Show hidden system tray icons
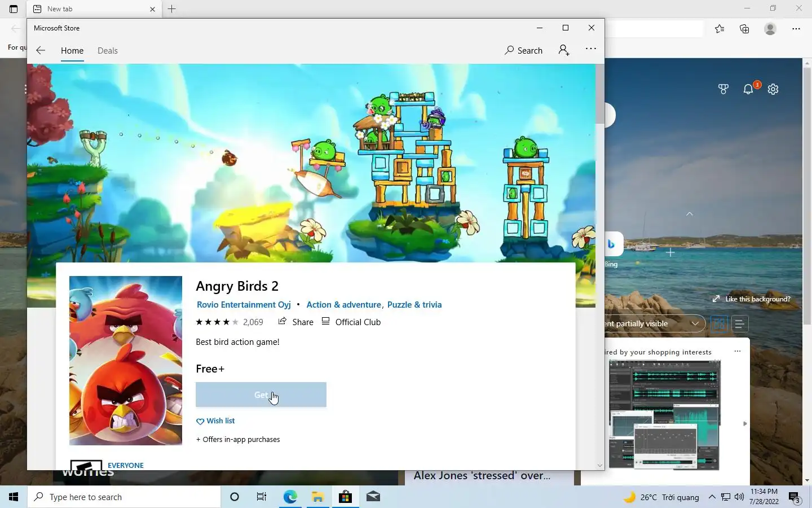The height and width of the screenshot is (508, 812). click(x=712, y=497)
